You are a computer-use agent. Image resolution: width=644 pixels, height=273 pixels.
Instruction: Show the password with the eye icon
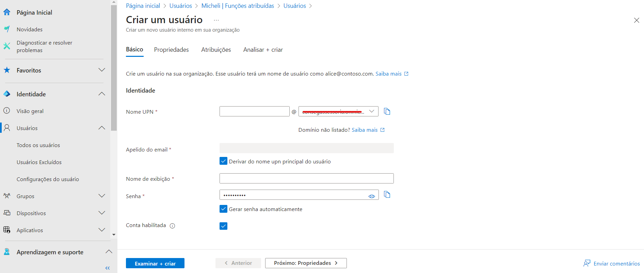[x=371, y=196]
